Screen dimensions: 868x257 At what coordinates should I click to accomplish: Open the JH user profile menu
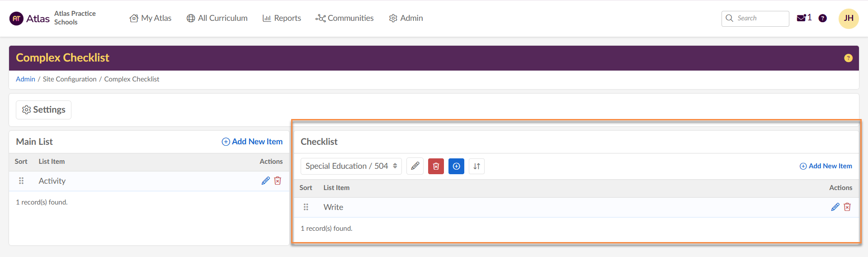point(848,19)
